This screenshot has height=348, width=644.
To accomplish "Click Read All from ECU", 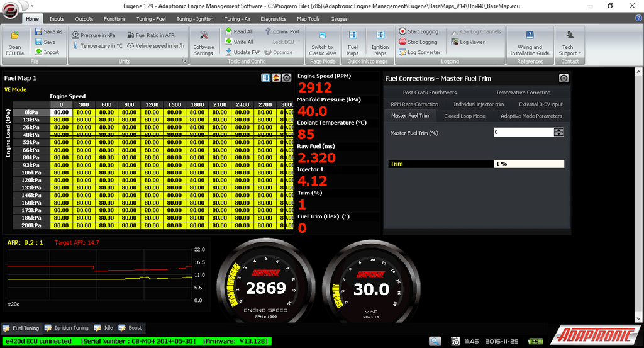I will (239, 31).
